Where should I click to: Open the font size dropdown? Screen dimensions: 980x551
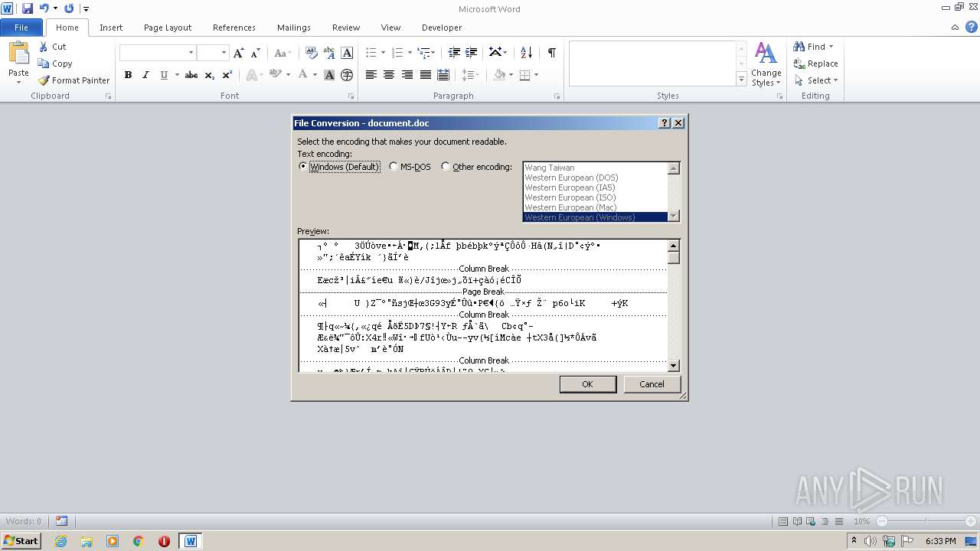pos(224,53)
